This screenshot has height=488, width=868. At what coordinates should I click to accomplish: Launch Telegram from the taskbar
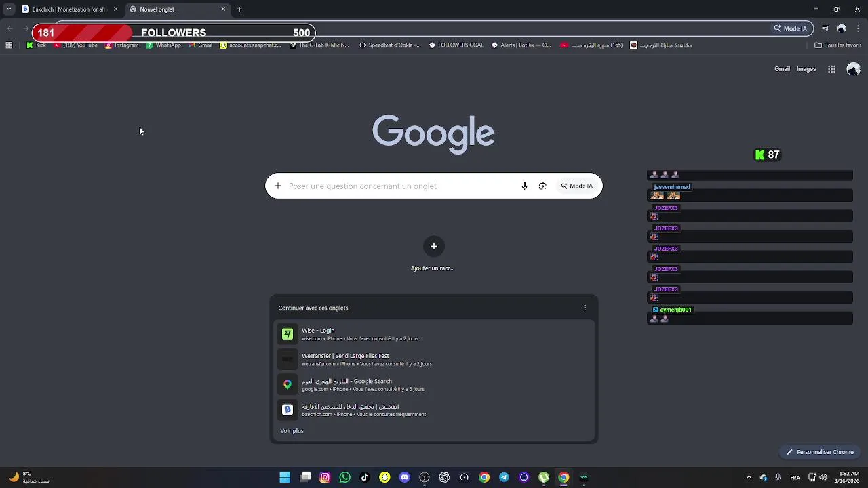tap(504, 477)
